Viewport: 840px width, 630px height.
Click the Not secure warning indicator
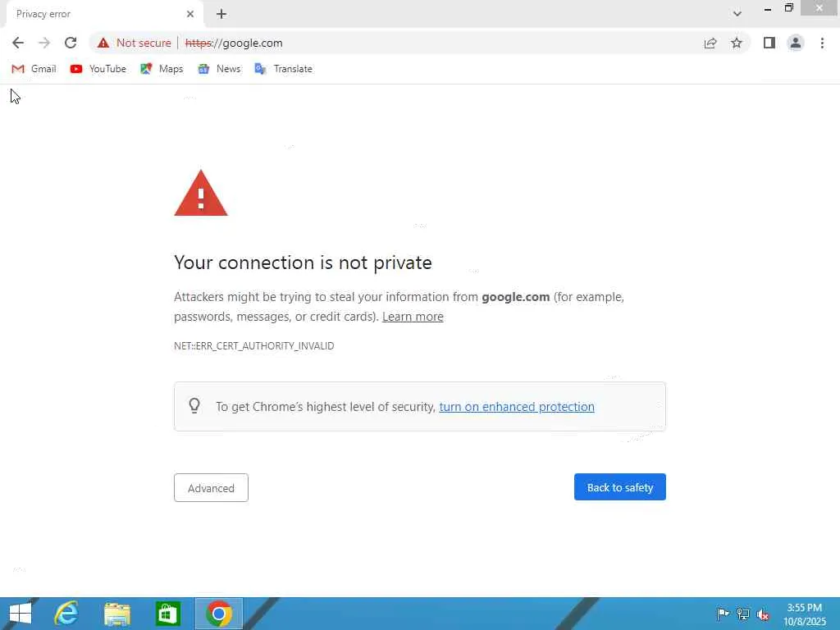[x=134, y=43]
